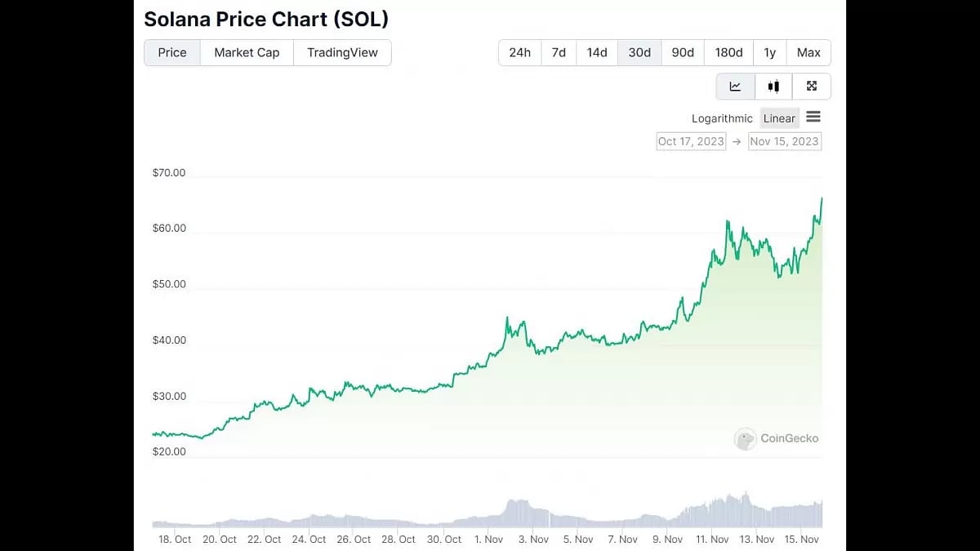
Task: Select the Price tab
Action: 171,52
